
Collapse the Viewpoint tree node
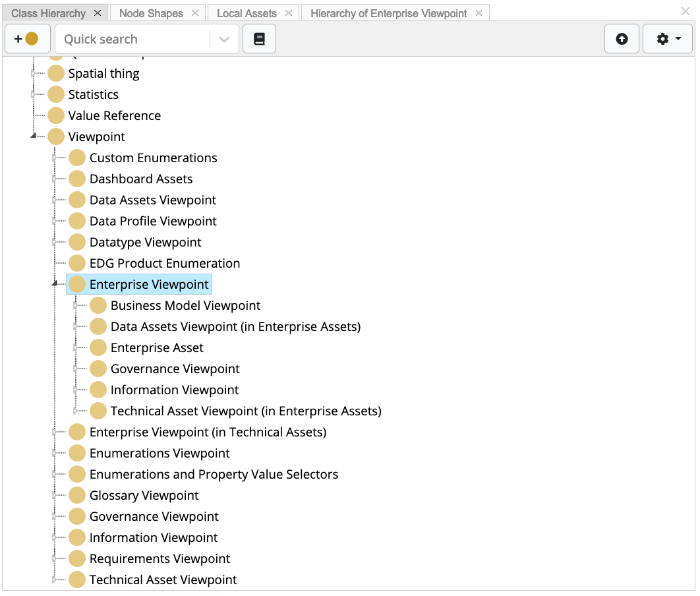point(34,136)
